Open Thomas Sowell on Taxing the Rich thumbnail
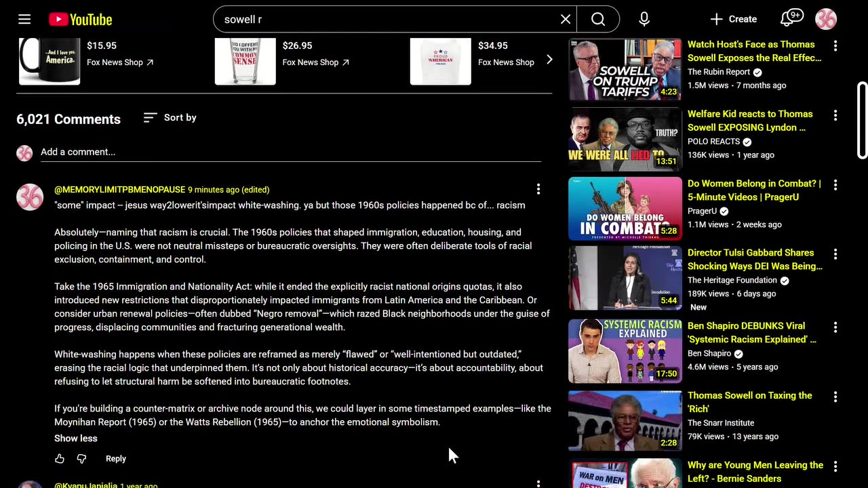Image resolution: width=868 pixels, height=488 pixels. [x=625, y=421]
